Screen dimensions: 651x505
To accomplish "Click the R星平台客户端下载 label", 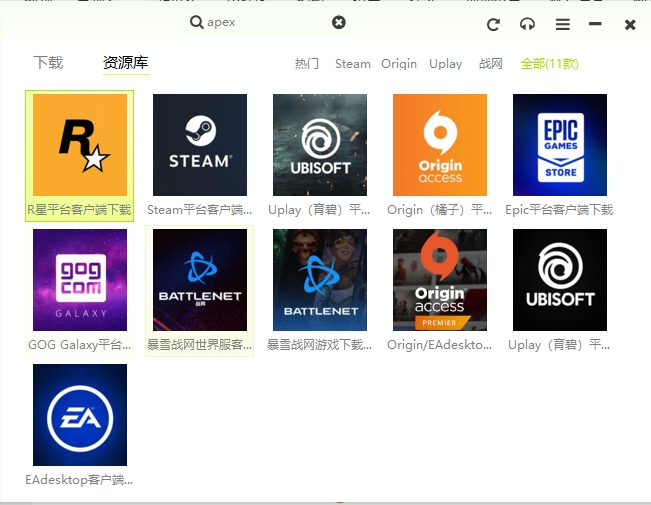I will coord(79,210).
